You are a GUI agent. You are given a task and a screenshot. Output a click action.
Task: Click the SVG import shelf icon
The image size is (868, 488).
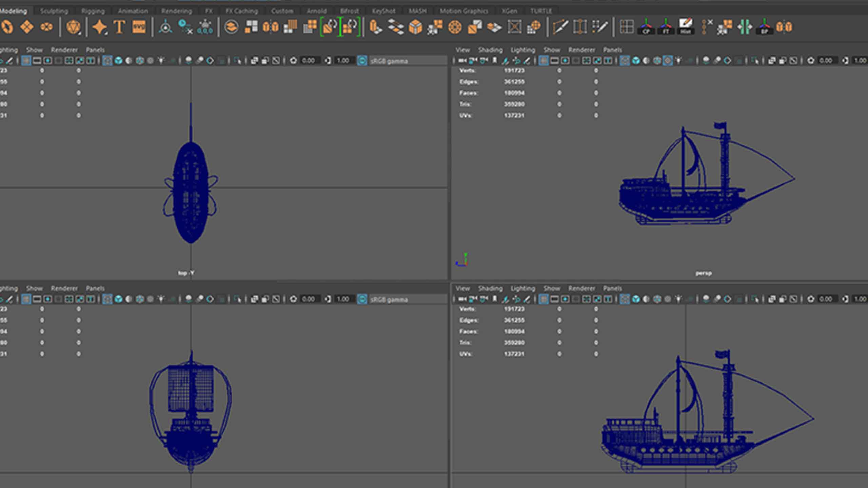point(139,27)
